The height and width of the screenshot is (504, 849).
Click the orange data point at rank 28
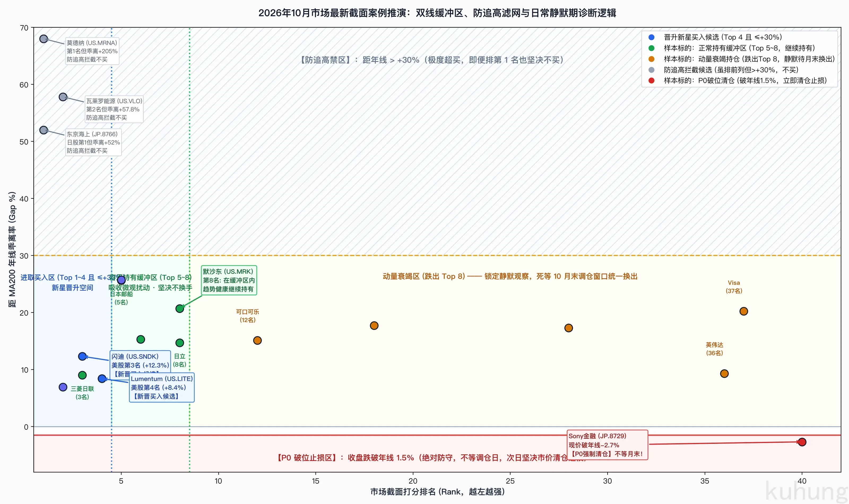pos(569,328)
